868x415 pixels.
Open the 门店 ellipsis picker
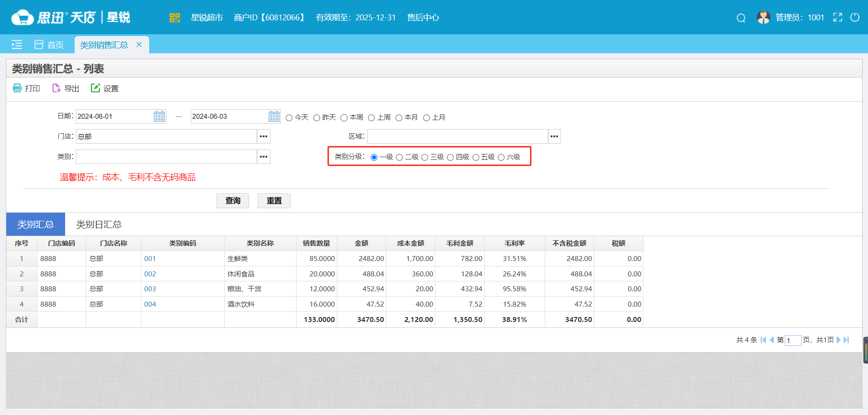(264, 136)
